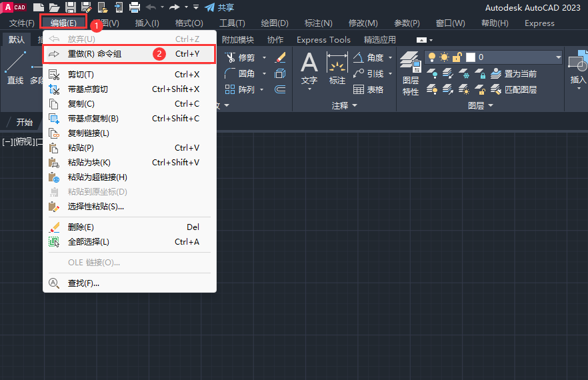
Task: Click the 引线 leader tool icon
Action: pyautogui.click(x=359, y=73)
